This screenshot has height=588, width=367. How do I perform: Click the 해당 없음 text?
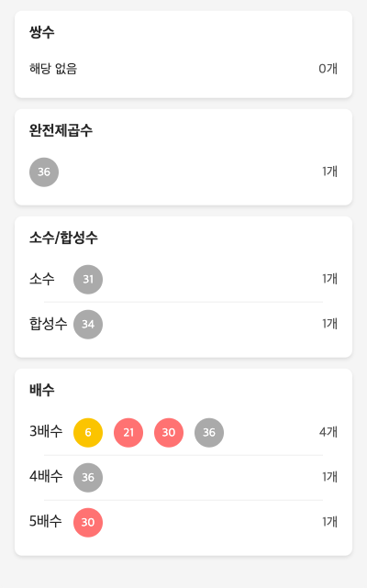(53, 69)
